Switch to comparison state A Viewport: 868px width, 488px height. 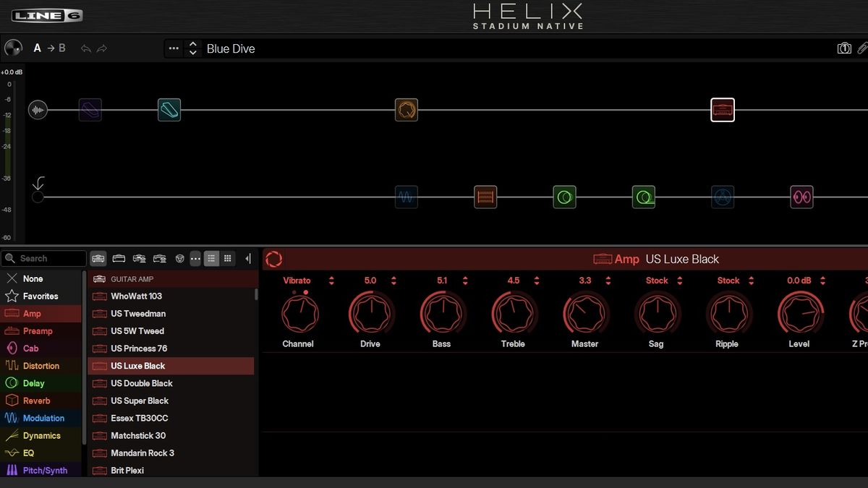point(38,48)
